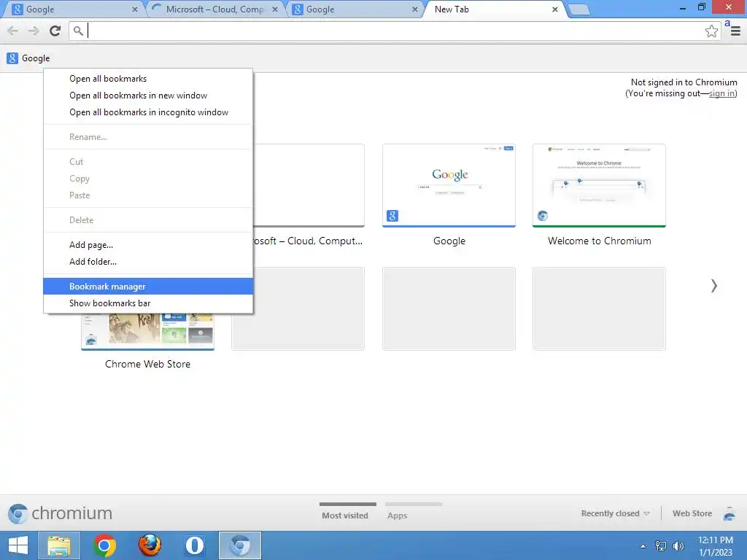This screenshot has height=560, width=747.
Task: Switch to the Microsoft – Cloud tab
Action: pos(214,9)
